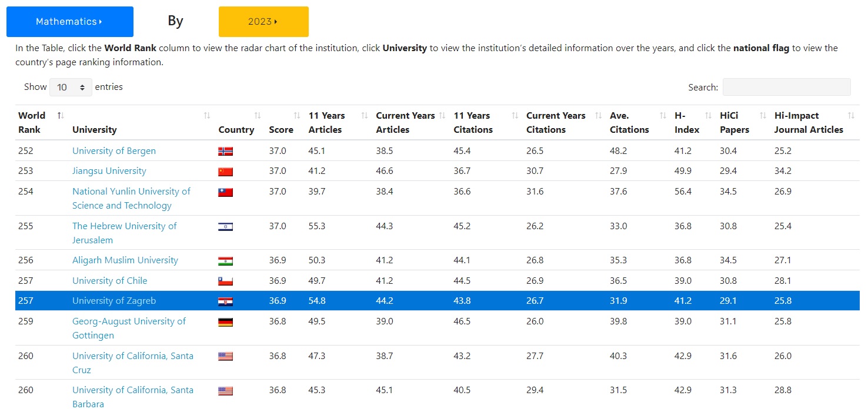Click the Israel flag in Hebrew University row

(225, 226)
